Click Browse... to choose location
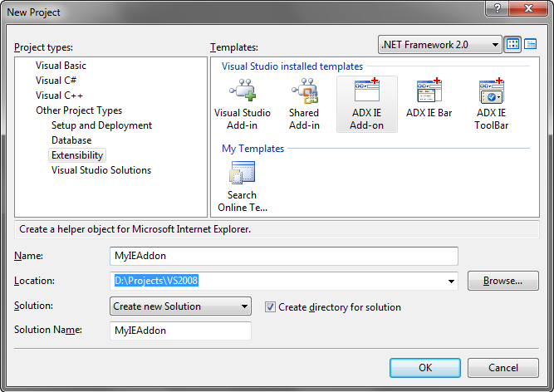 pos(503,281)
